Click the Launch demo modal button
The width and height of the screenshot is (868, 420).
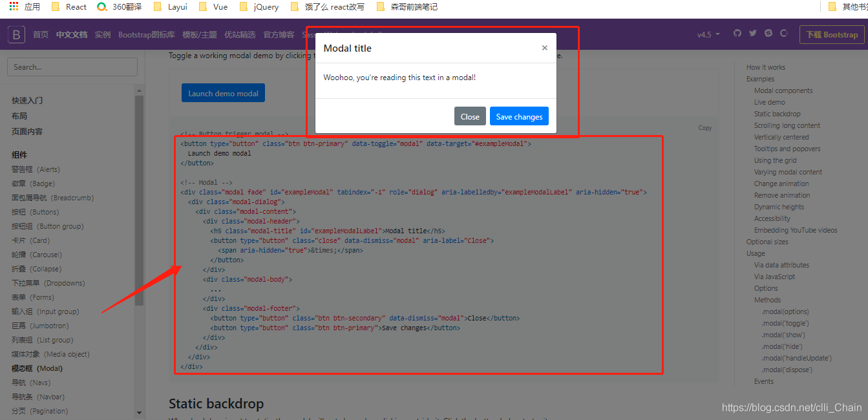[223, 93]
